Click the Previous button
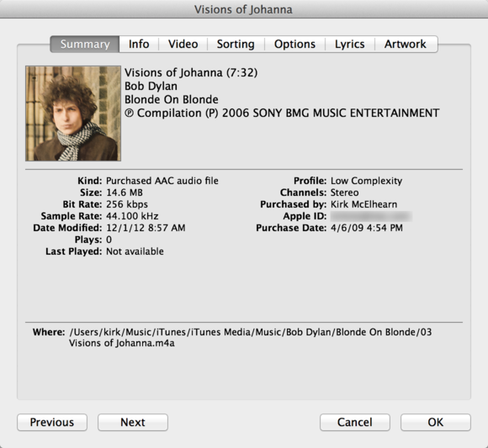 pos(52,422)
